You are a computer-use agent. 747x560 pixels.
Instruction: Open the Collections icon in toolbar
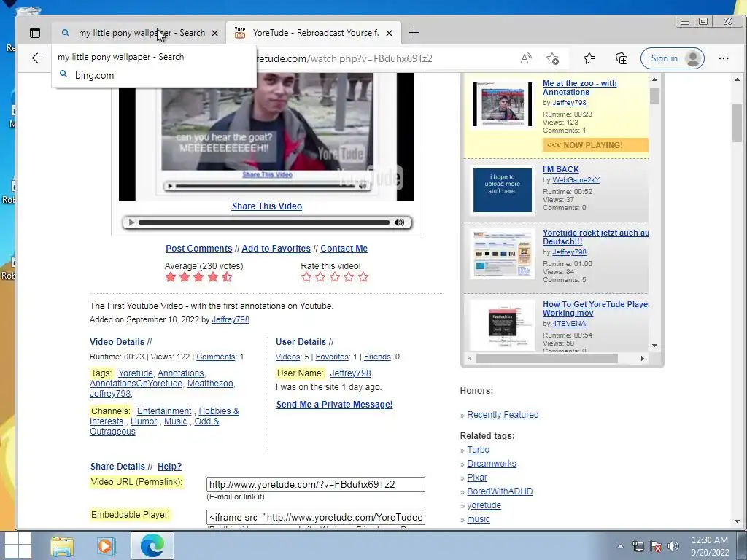point(622,58)
